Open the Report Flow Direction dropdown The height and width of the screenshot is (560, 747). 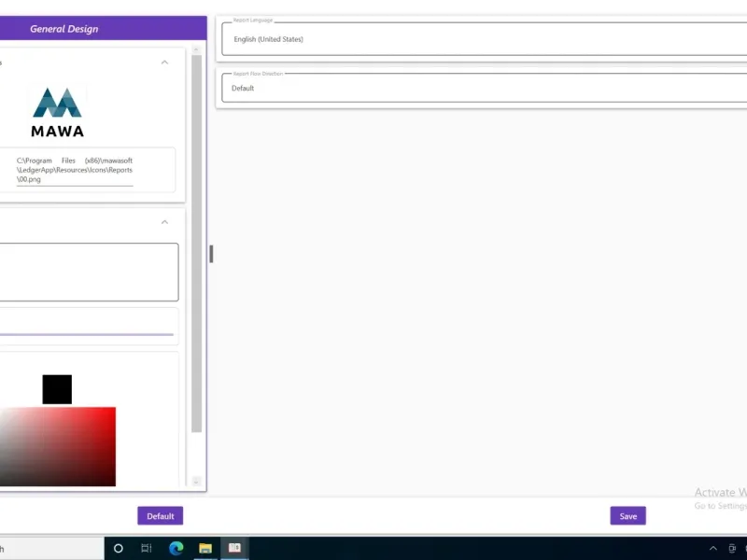coord(484,88)
